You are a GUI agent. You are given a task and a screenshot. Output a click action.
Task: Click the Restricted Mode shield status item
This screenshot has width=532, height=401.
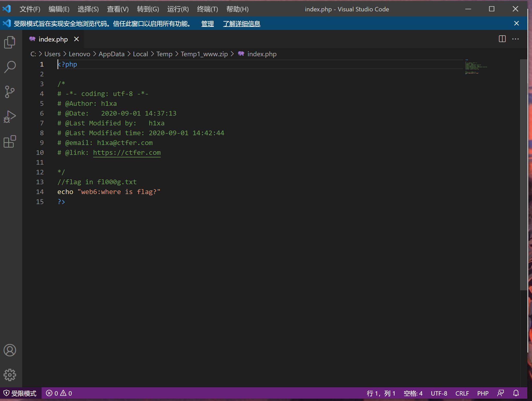click(20, 393)
